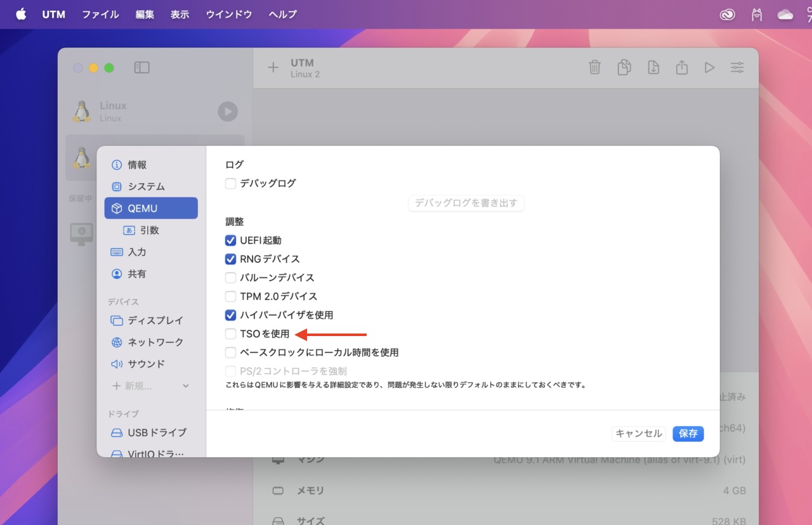Click the キャンセル button
The width and height of the screenshot is (812, 525).
[x=639, y=433]
